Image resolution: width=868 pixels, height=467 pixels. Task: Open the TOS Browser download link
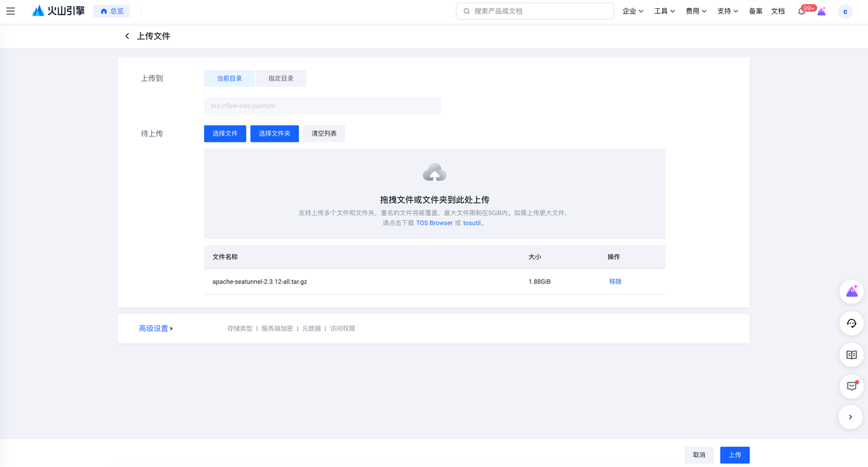(434, 223)
